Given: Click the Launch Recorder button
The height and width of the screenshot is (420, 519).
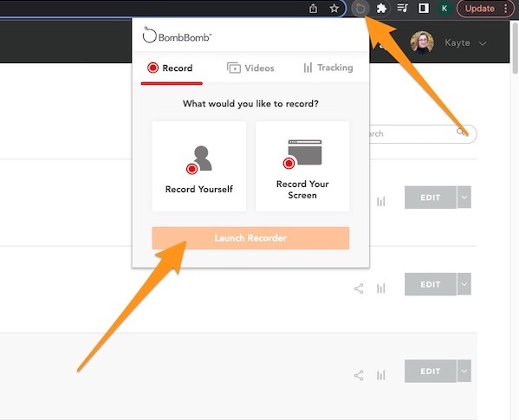Looking at the screenshot, I should [x=250, y=238].
